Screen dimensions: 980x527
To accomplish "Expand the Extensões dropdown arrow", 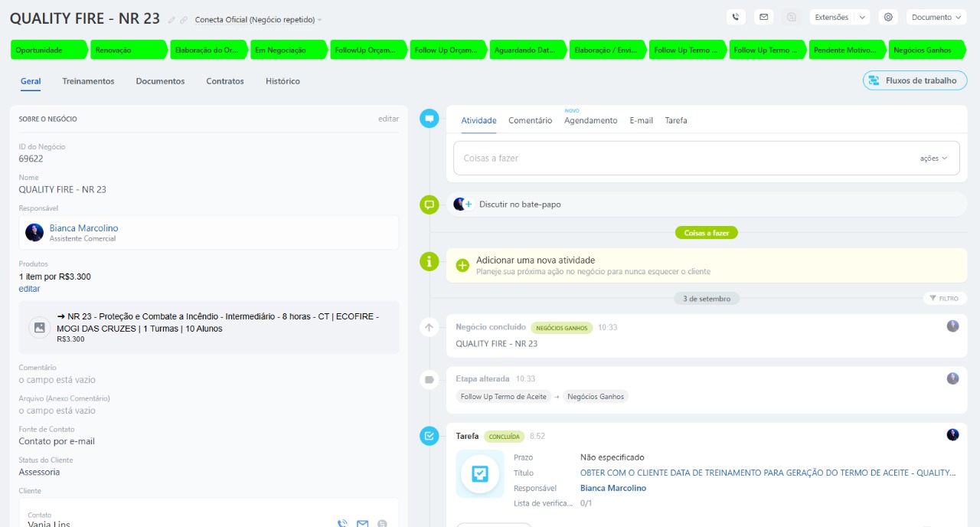I will point(862,17).
